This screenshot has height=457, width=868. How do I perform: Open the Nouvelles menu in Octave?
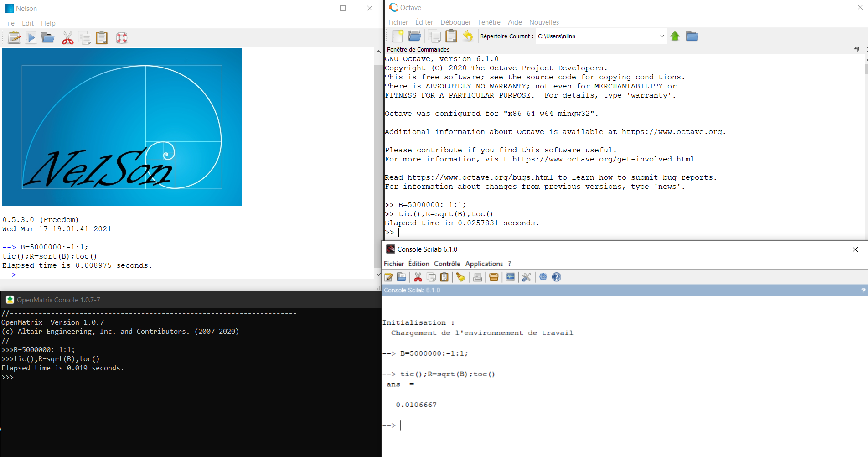pyautogui.click(x=544, y=22)
